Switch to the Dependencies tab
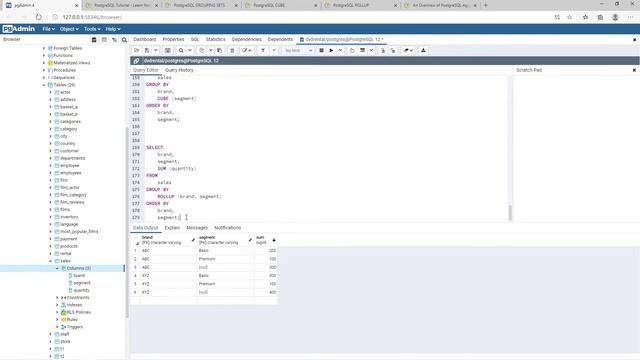 coord(247,39)
